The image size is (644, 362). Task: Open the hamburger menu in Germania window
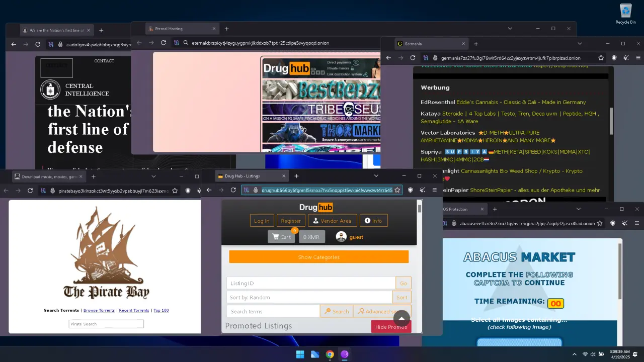pos(638,58)
